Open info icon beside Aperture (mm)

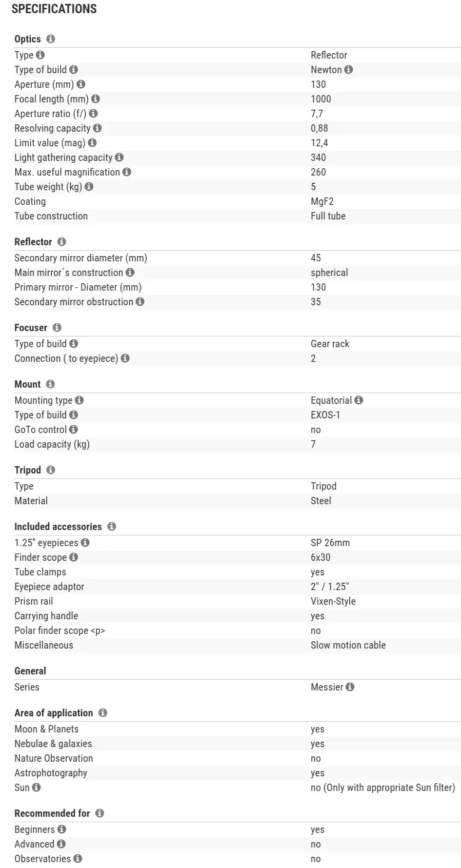(x=81, y=84)
